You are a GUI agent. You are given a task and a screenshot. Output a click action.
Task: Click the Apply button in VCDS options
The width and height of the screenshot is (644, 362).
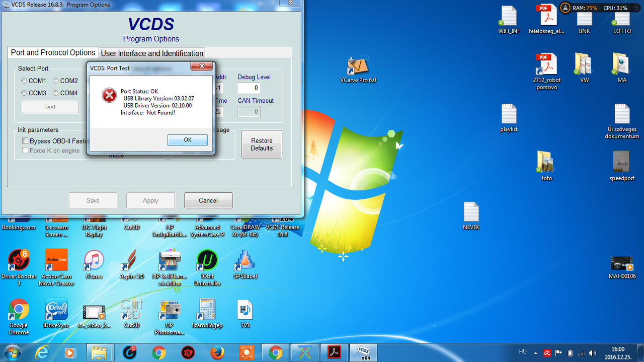pyautogui.click(x=150, y=200)
